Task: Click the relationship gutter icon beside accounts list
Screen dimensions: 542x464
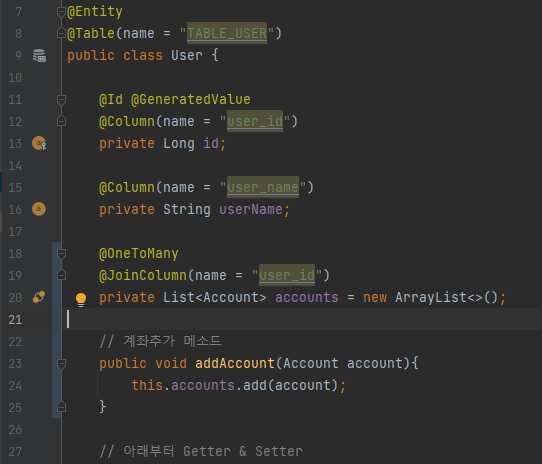Action: coord(39,297)
